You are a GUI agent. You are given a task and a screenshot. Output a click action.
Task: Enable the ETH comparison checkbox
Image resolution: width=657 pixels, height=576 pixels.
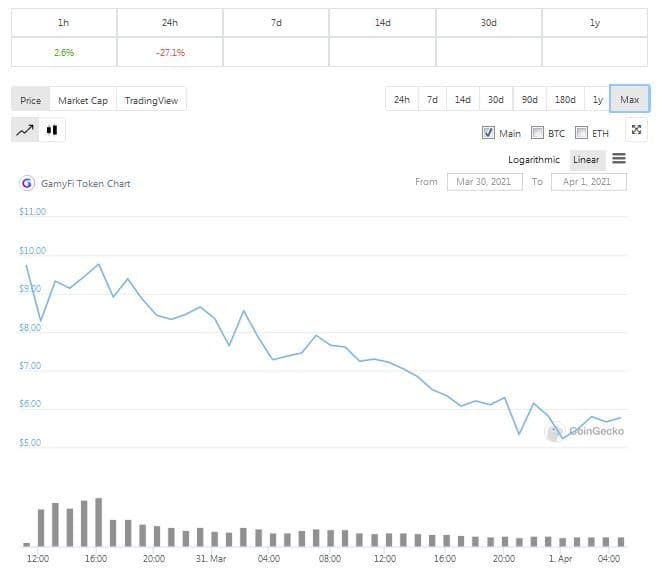(x=581, y=133)
